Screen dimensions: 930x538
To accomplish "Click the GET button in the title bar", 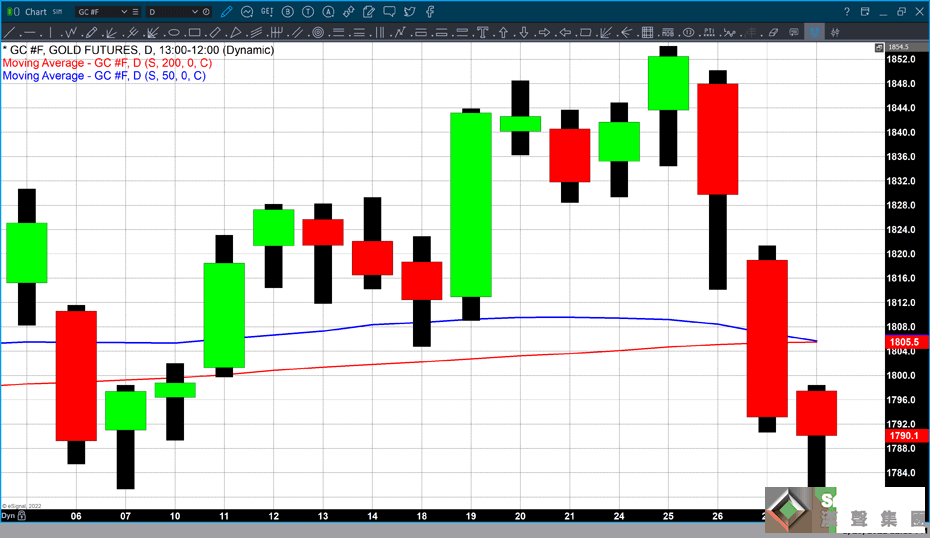I will click(267, 11).
